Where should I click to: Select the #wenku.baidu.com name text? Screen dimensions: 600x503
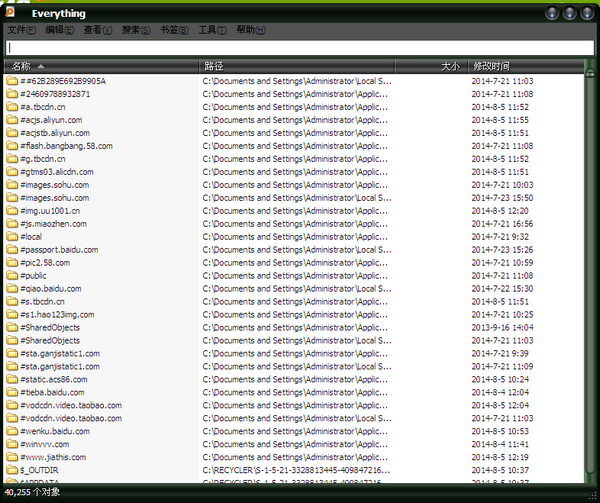tap(55, 431)
